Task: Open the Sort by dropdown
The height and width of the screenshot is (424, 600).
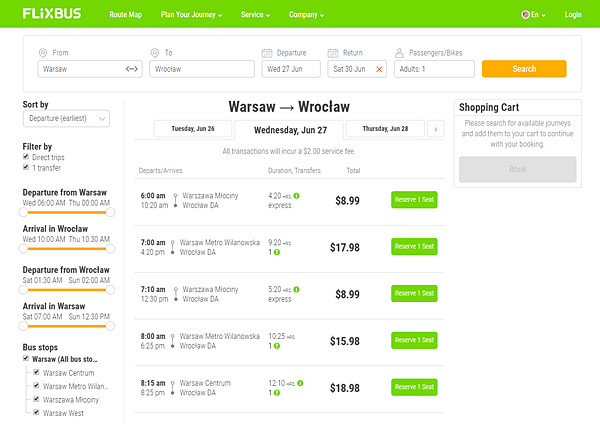Action: tap(66, 119)
